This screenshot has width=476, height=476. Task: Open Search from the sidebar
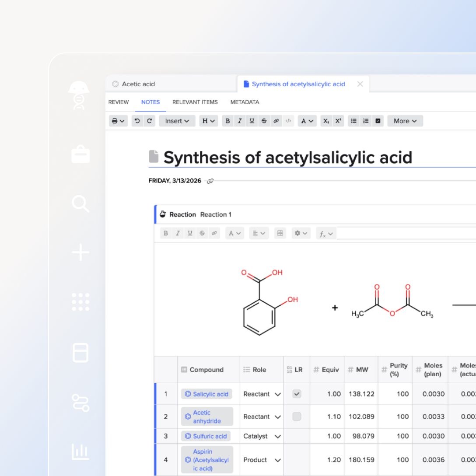click(x=80, y=203)
